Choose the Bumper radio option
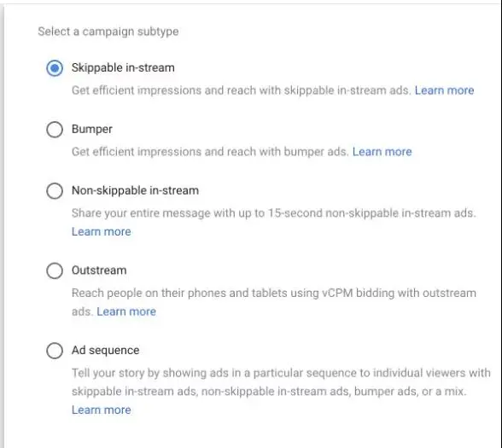 tap(55, 130)
